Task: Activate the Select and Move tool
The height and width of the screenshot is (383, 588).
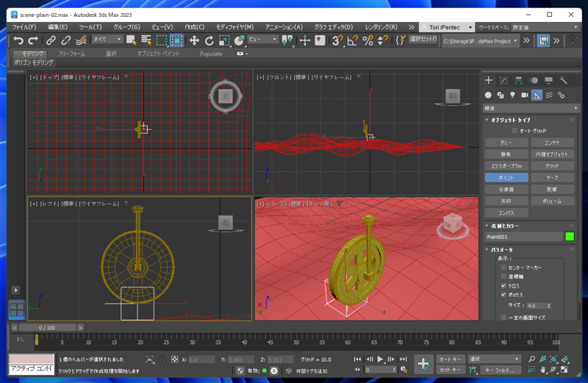Action: [194, 40]
